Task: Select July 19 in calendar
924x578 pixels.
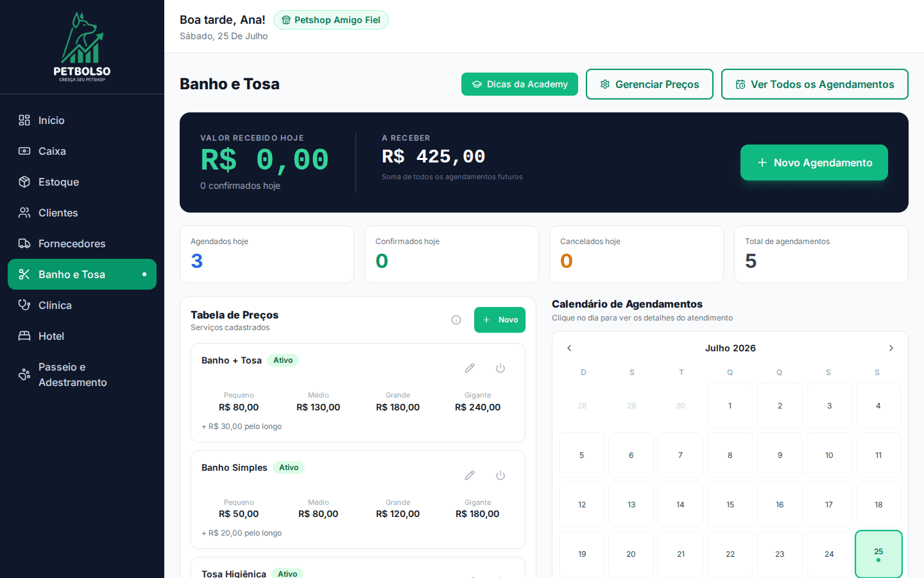Action: pyautogui.click(x=582, y=554)
